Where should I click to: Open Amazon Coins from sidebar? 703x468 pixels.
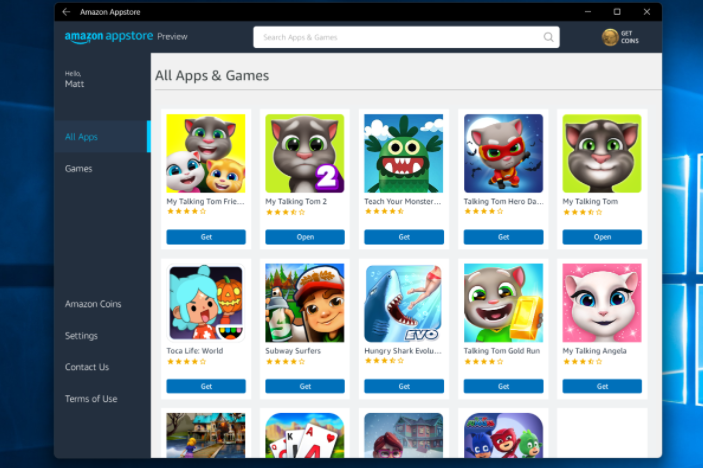point(93,304)
